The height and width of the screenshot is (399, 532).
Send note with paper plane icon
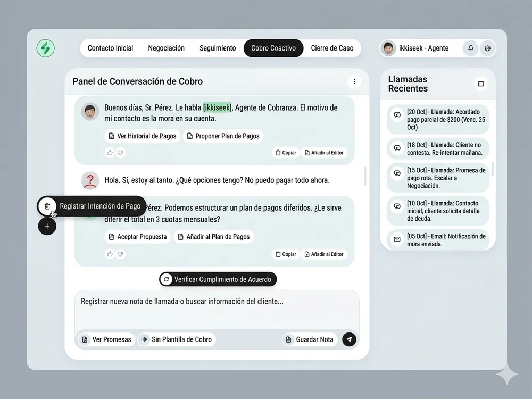coord(349,339)
